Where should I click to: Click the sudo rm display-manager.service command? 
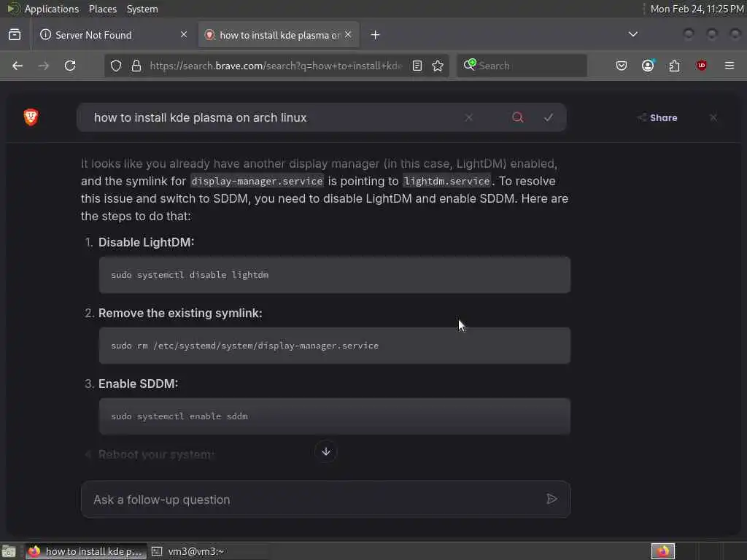[x=245, y=346]
